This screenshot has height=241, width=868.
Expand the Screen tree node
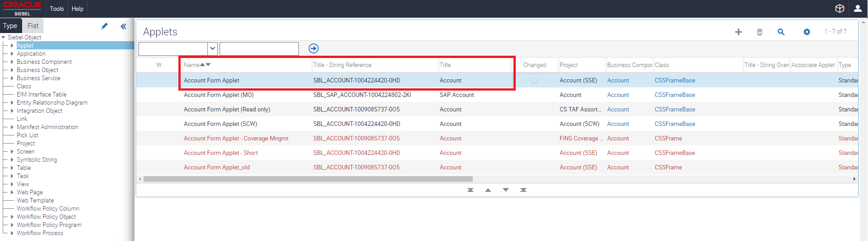[x=12, y=152]
